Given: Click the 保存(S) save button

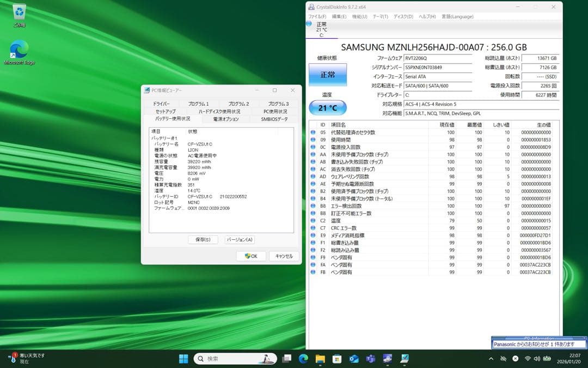Looking at the screenshot, I should coord(203,239).
